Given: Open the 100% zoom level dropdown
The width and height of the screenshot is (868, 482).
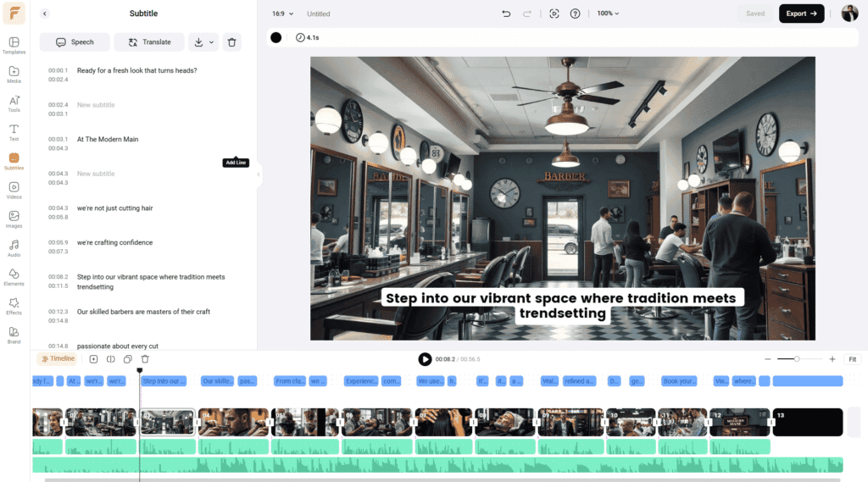Looking at the screenshot, I should coord(608,14).
